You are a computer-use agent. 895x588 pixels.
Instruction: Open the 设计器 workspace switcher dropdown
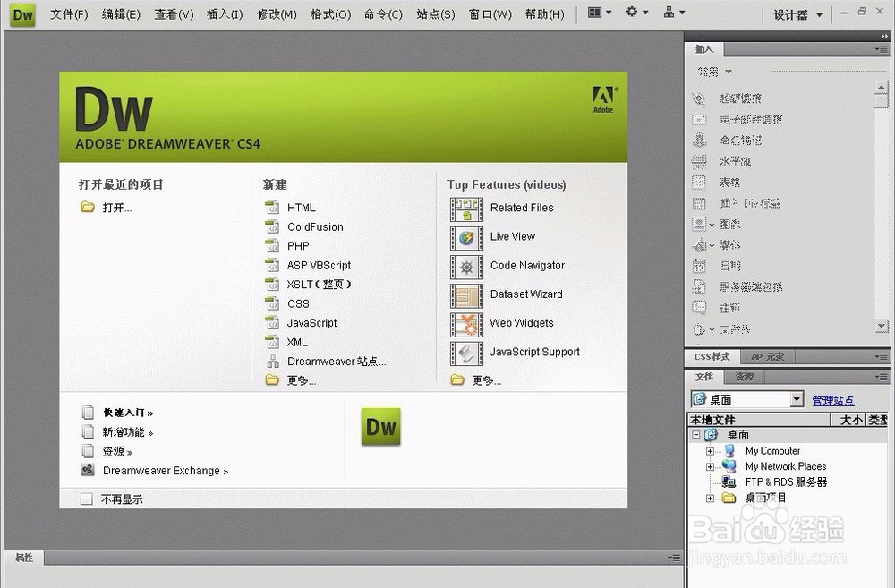click(x=797, y=15)
